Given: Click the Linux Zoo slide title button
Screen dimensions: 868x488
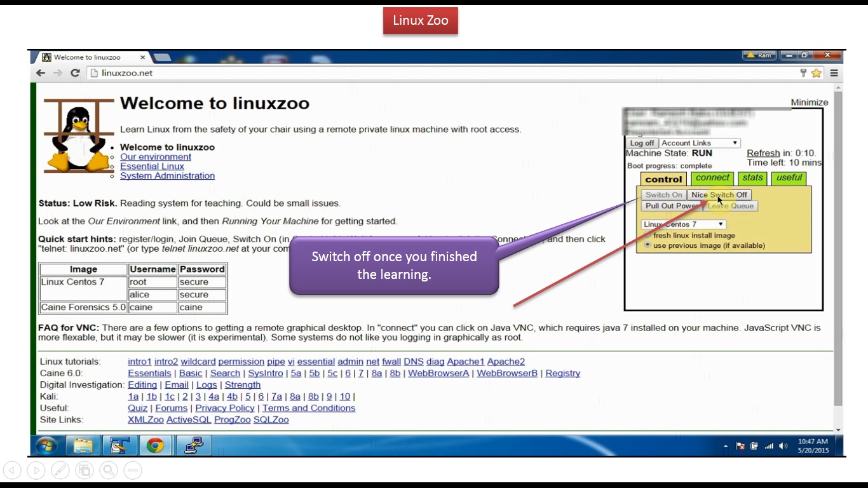Looking at the screenshot, I should pyautogui.click(x=420, y=21).
